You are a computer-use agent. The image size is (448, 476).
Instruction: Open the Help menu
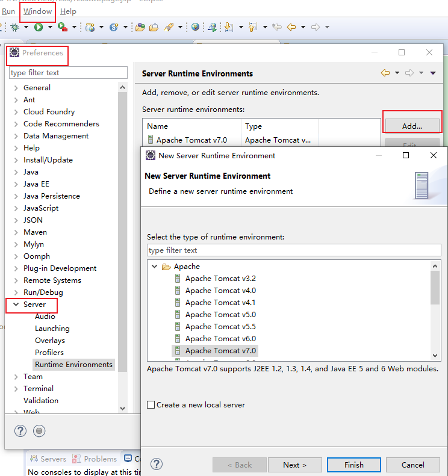click(x=68, y=11)
